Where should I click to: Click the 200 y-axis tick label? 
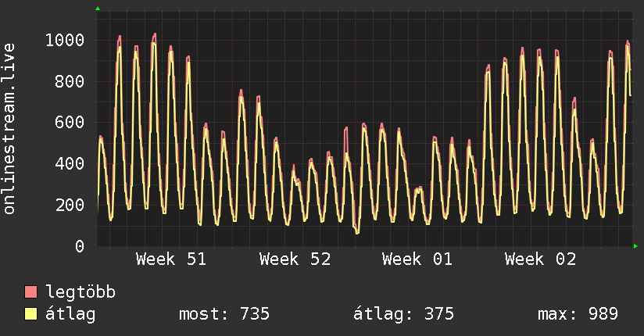70,205
